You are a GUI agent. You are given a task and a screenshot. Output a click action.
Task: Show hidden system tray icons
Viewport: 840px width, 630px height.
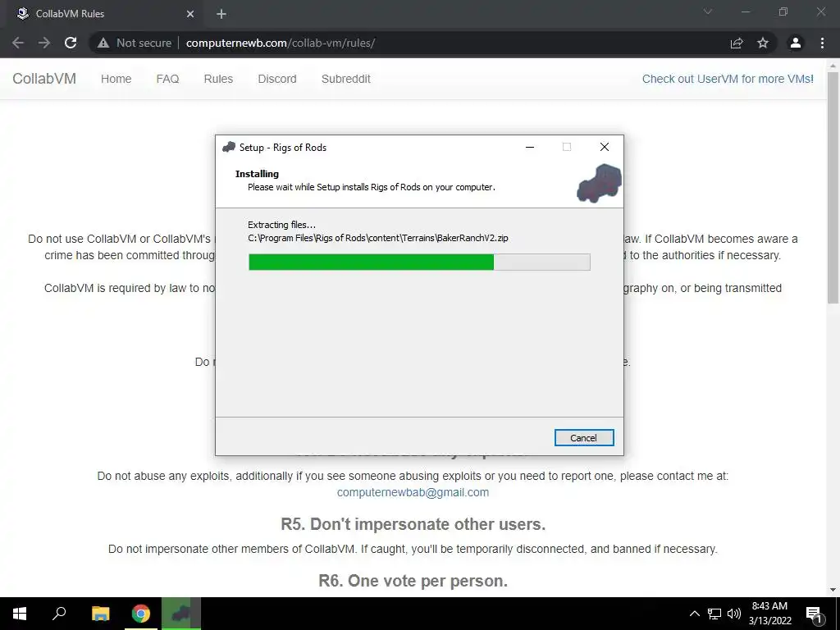(x=694, y=614)
